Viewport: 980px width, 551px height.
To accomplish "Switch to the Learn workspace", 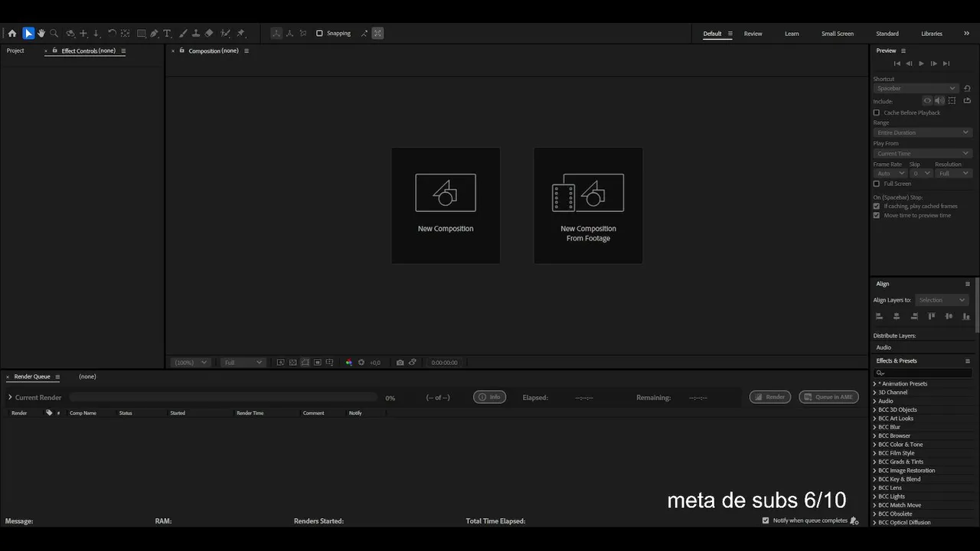I will point(792,34).
